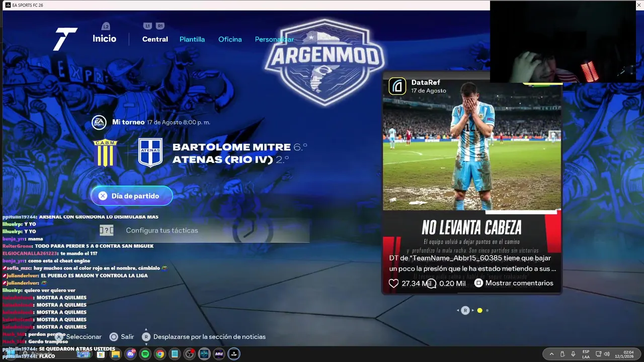Start the Día de partido option
This screenshot has height=362, width=644.
pyautogui.click(x=132, y=196)
